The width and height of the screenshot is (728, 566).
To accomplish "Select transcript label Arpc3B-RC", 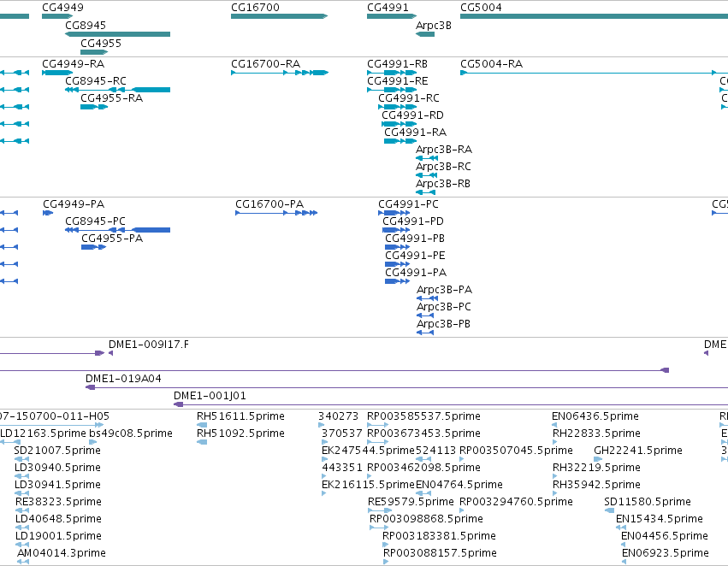I will pyautogui.click(x=443, y=167).
